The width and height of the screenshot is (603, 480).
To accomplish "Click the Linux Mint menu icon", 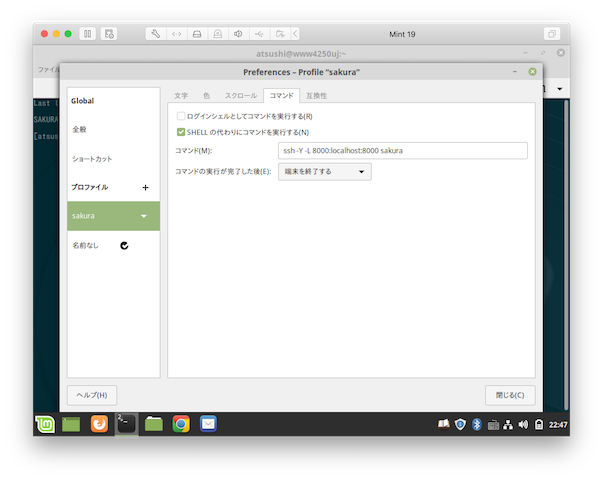I will (x=45, y=424).
